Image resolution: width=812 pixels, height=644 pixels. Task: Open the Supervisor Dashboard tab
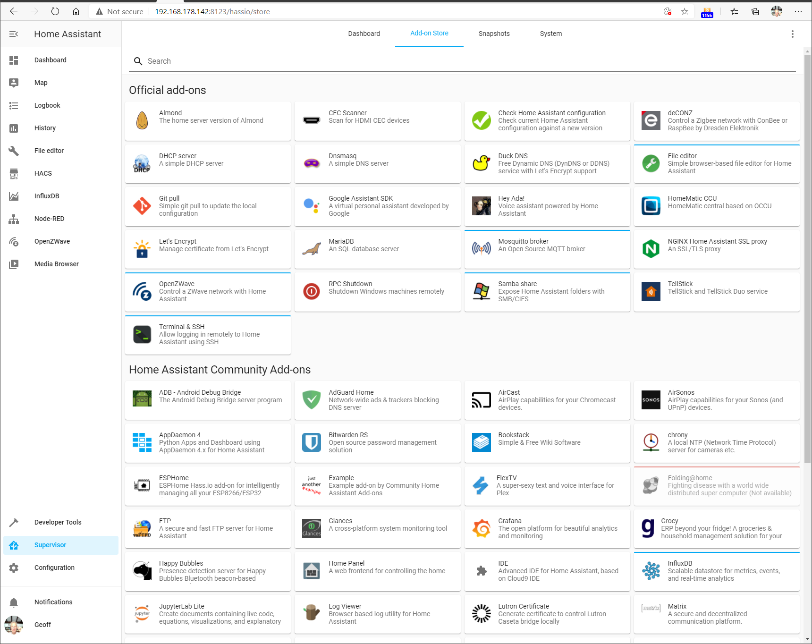point(364,34)
